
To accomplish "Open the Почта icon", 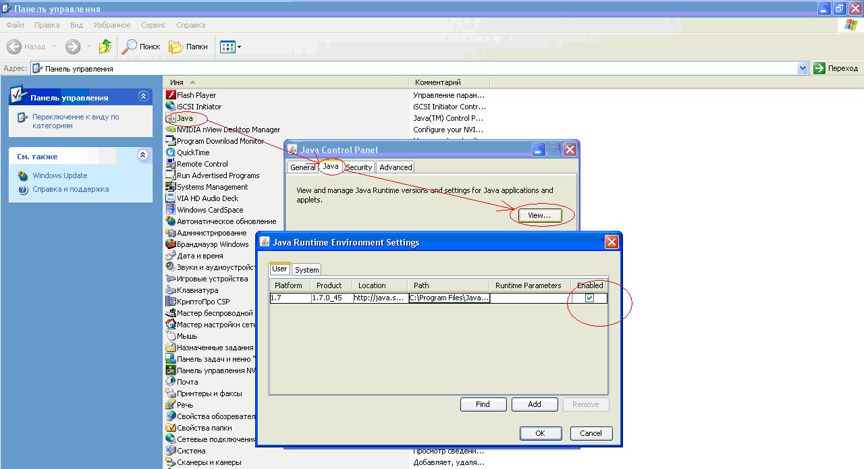I will coord(171,382).
